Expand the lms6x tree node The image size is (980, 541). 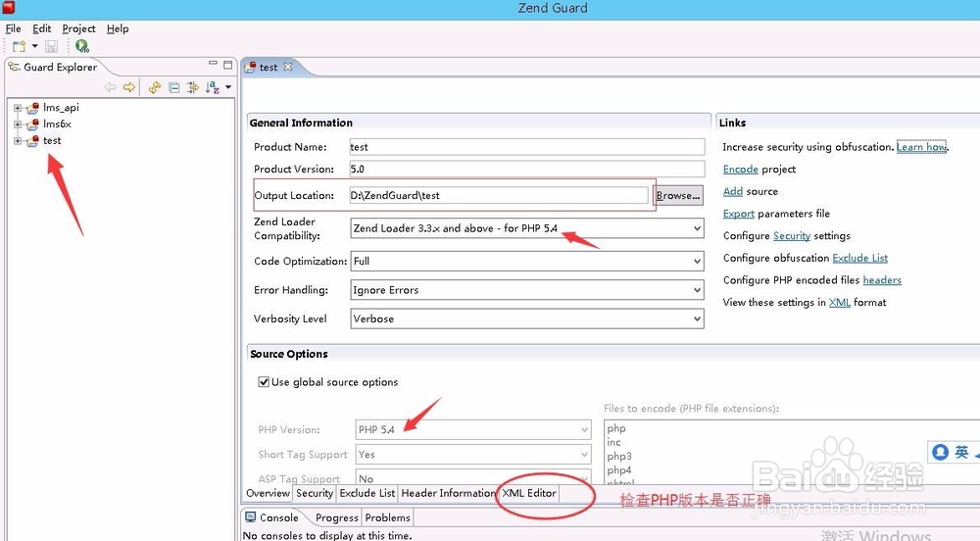point(18,124)
